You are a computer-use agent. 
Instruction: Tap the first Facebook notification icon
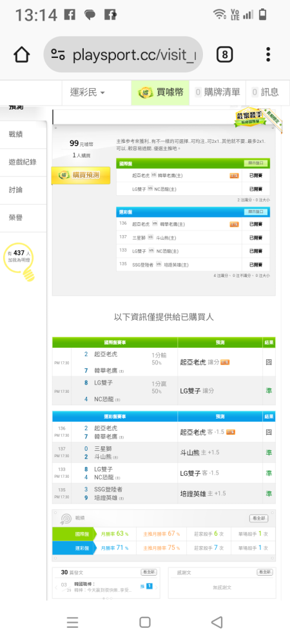click(70, 15)
